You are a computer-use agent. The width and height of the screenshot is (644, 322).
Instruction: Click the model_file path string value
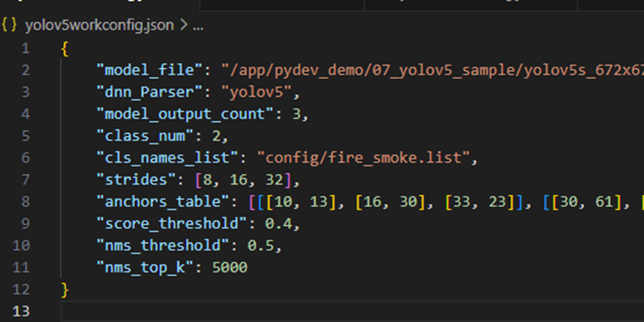pyautogui.click(x=431, y=70)
